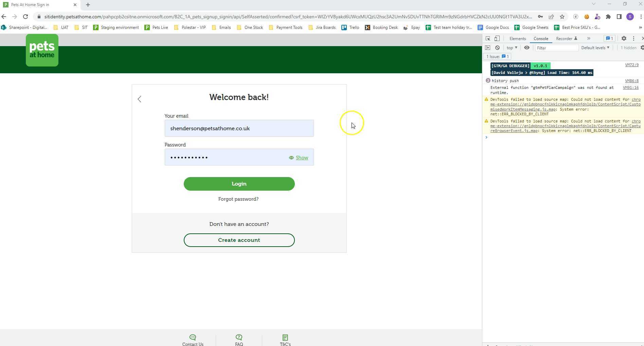Open the 'top' frame context dropdown
This screenshot has height=346, width=644.
[512, 47]
